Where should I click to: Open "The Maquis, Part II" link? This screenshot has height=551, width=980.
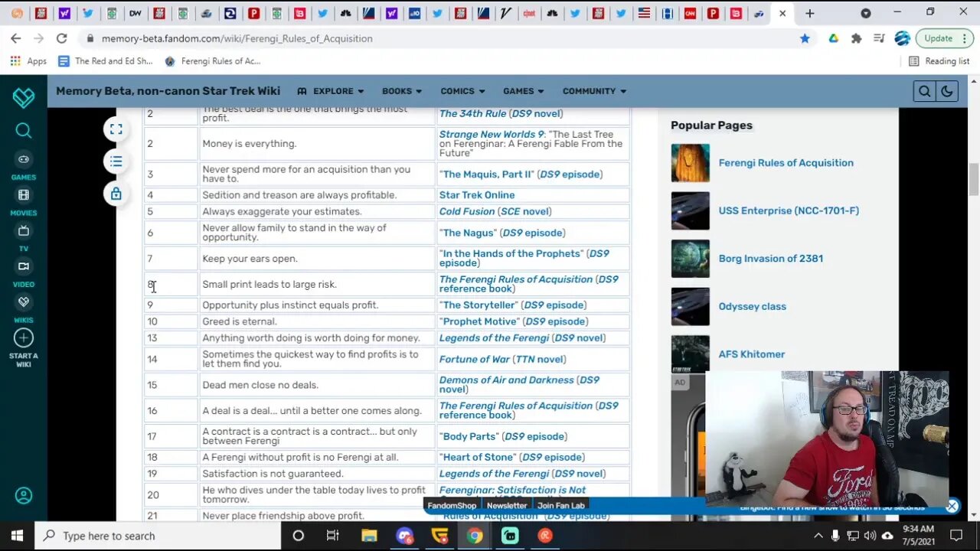pos(486,174)
